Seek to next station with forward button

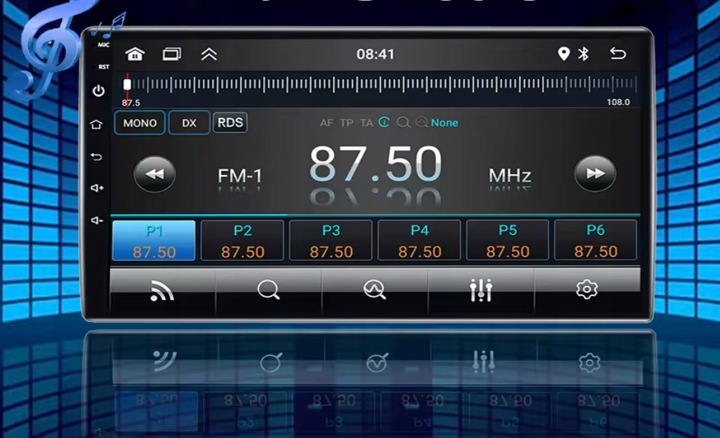pyautogui.click(x=595, y=174)
